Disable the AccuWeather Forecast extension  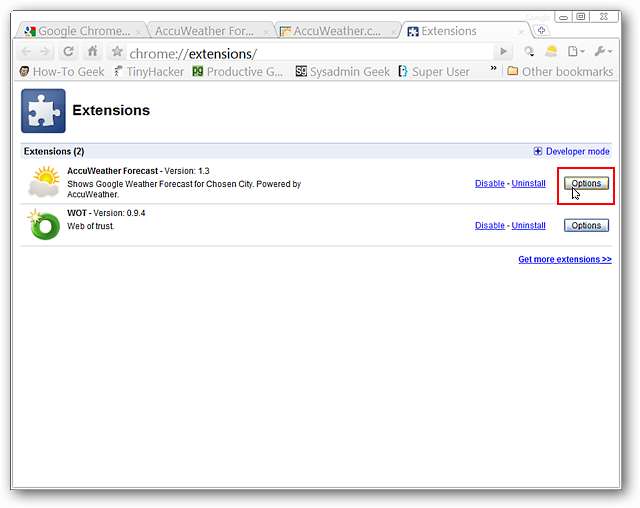pos(490,184)
